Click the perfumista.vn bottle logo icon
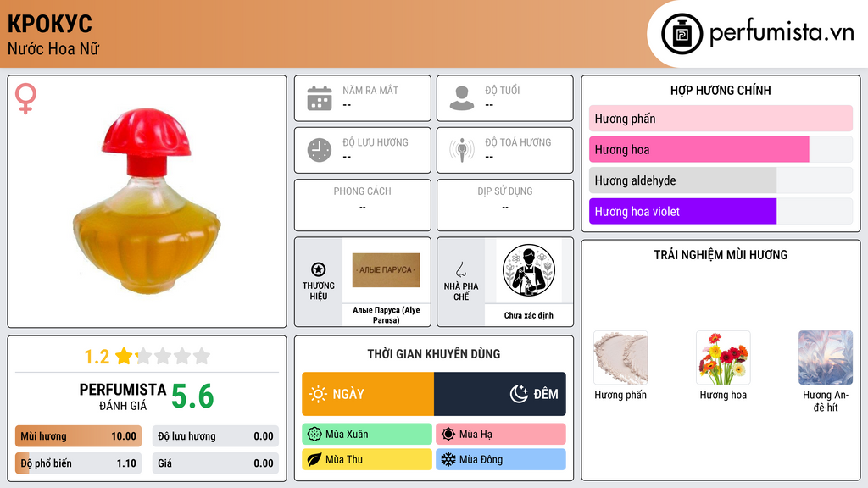Viewport: 868px width, 488px height. click(x=682, y=34)
